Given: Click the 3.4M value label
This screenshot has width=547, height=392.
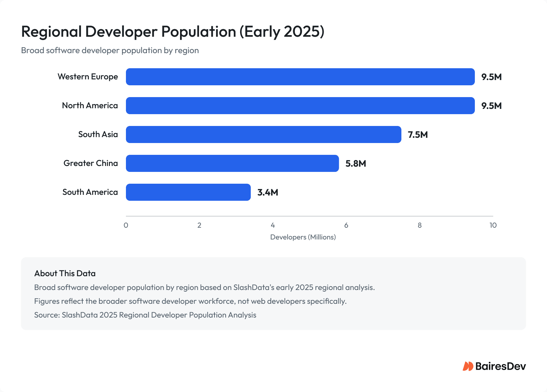Looking at the screenshot, I should pos(268,192).
